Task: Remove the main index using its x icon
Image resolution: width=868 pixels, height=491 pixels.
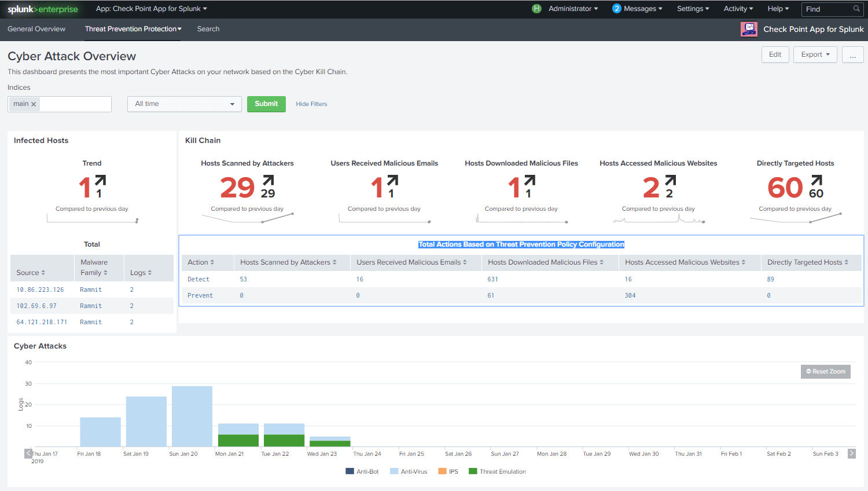Action: click(x=34, y=104)
